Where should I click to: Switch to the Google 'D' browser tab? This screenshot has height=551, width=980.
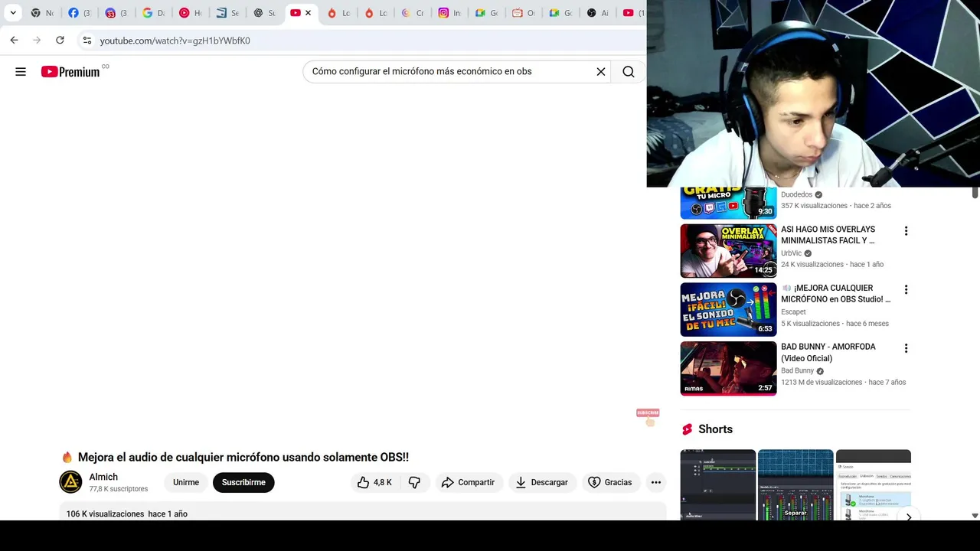(x=154, y=13)
